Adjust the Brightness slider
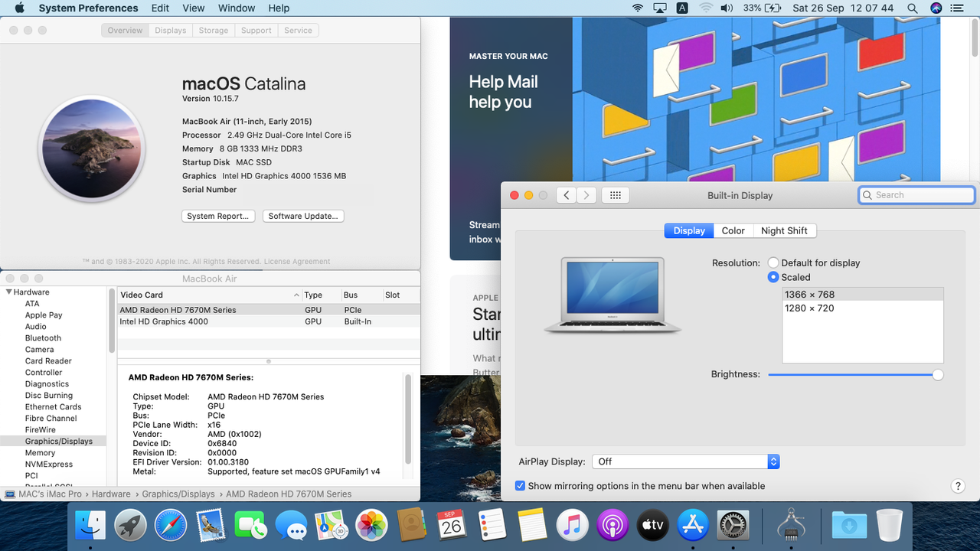 tap(856, 374)
